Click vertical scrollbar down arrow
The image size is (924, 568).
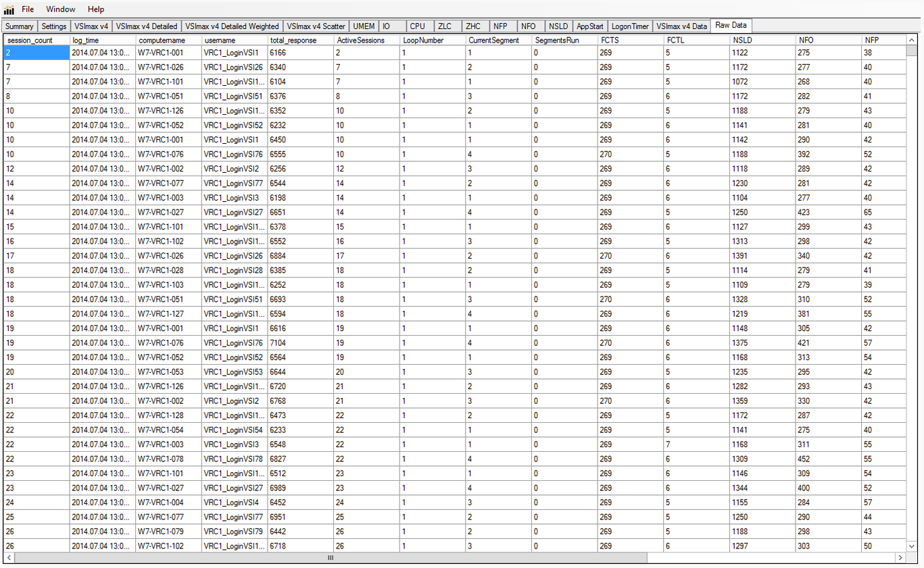click(913, 546)
